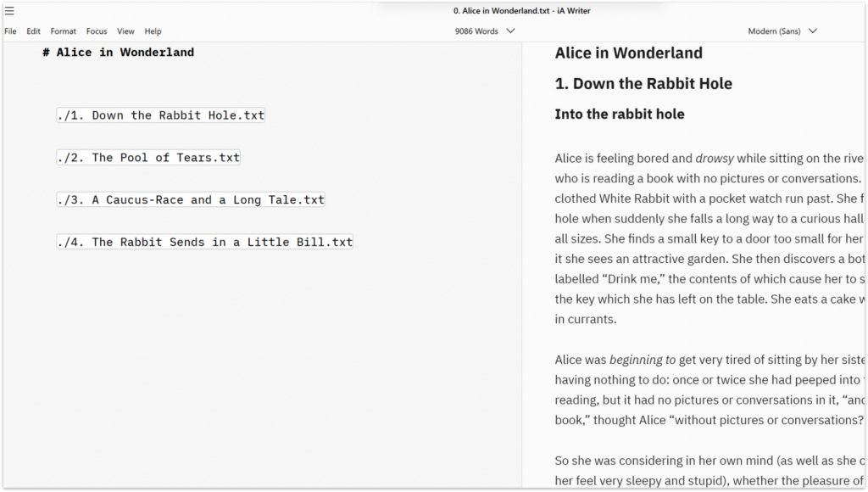868x492 pixels.
Task: Expand the chevron beside 9086 Words
Action: tap(509, 31)
